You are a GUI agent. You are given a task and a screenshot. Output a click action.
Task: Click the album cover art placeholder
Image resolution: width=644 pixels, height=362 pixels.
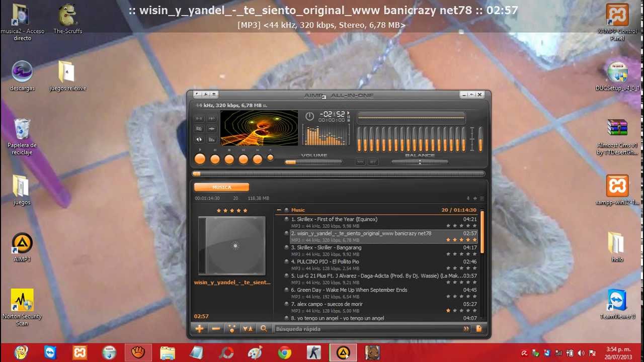click(x=232, y=246)
